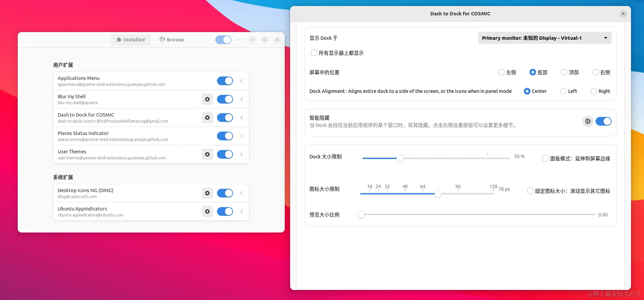Click the 128 mark on icon size scale
This screenshot has width=644, height=300.
click(493, 186)
